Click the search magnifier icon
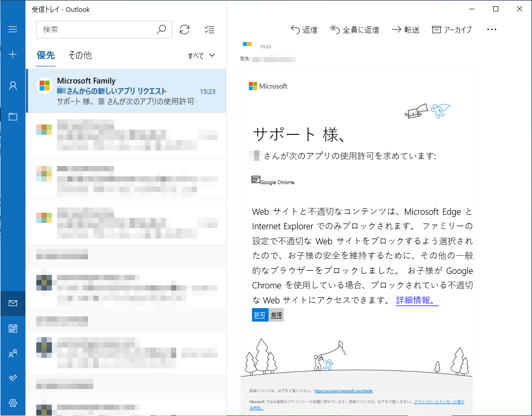Viewport: 532px width, 416px height. (161, 30)
